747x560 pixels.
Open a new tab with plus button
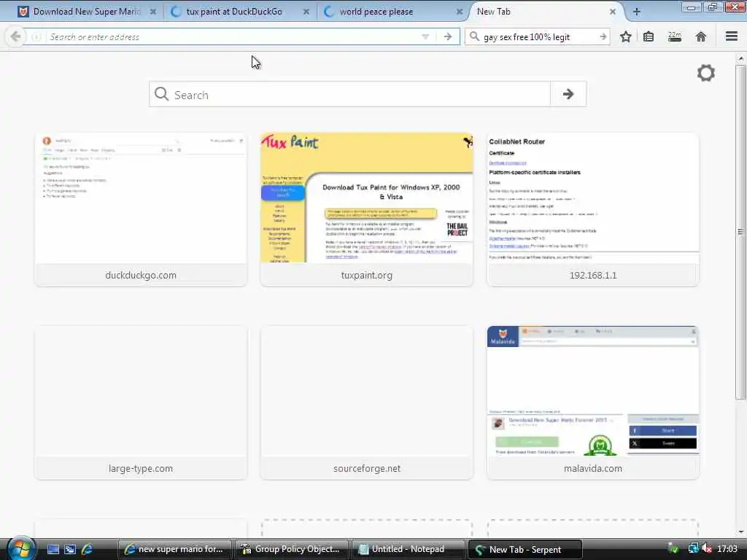tap(636, 12)
